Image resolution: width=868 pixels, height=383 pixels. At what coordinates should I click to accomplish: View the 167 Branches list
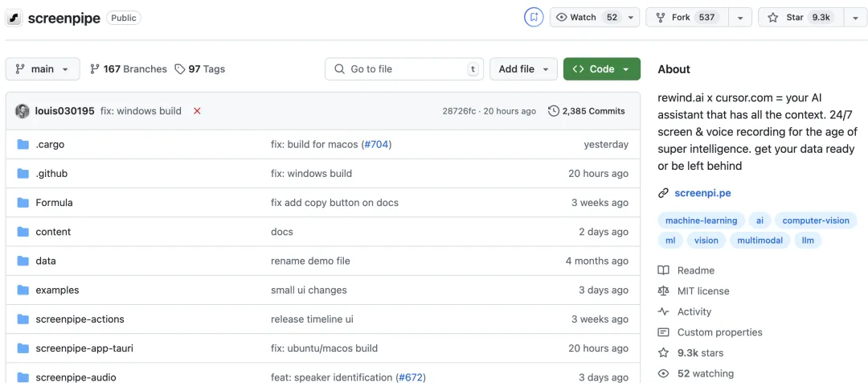point(128,69)
